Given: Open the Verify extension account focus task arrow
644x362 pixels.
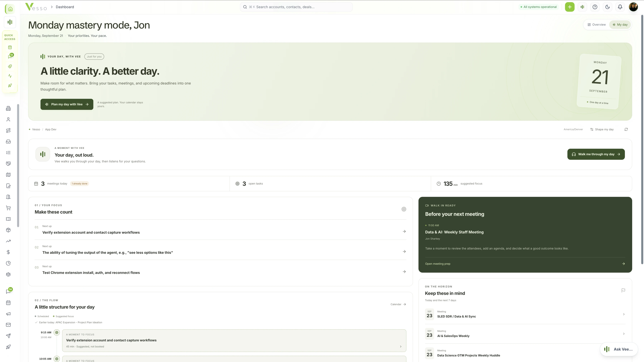Looking at the screenshot, I should (x=404, y=232).
